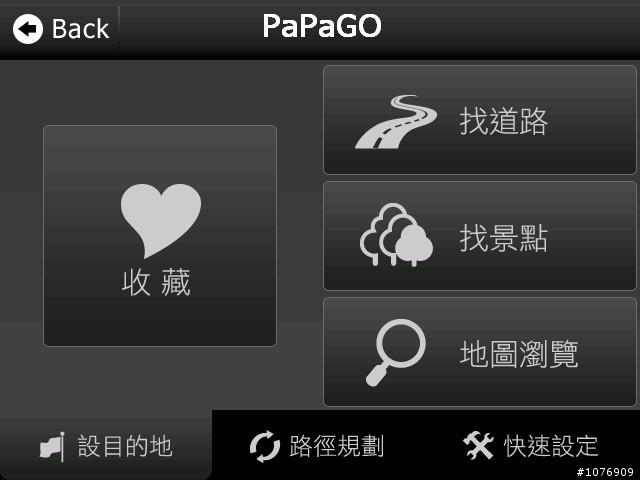Click the PaPaGO title text

click(x=322, y=26)
